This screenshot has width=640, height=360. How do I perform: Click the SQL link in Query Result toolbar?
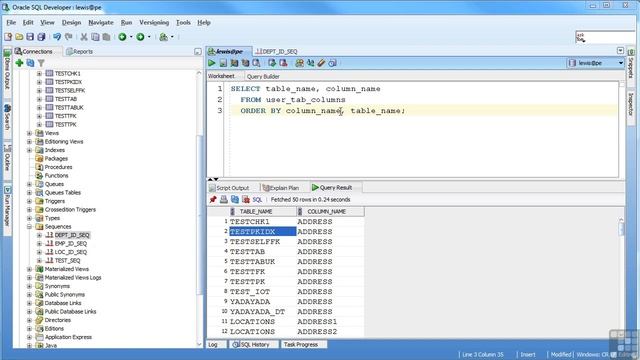[x=257, y=200]
